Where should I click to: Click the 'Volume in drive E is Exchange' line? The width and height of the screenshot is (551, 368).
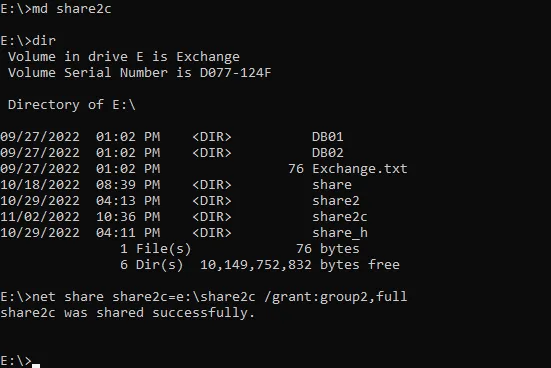pyautogui.click(x=124, y=57)
